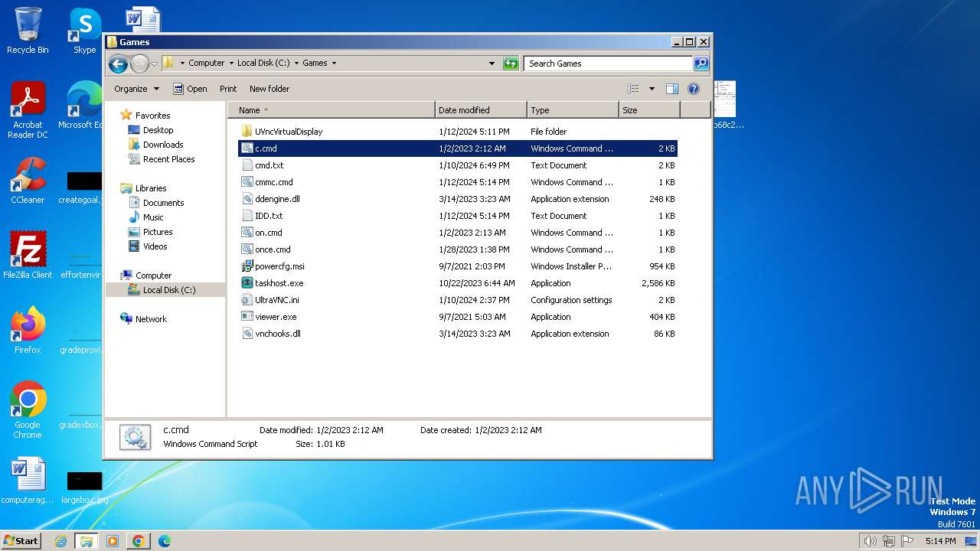980x551 pixels.
Task: Expand the address bar history dropdown
Action: (492, 64)
